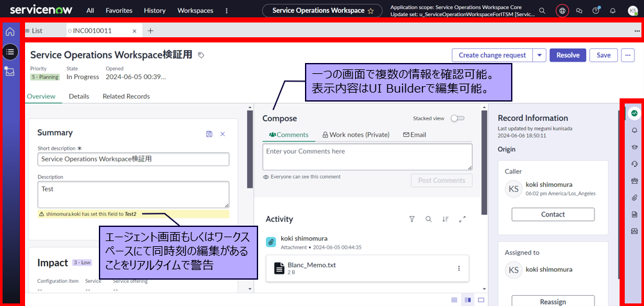The width and height of the screenshot is (644, 306).
Task: Click the left panel vertical scrollbar
Action: pyautogui.click(x=250, y=149)
